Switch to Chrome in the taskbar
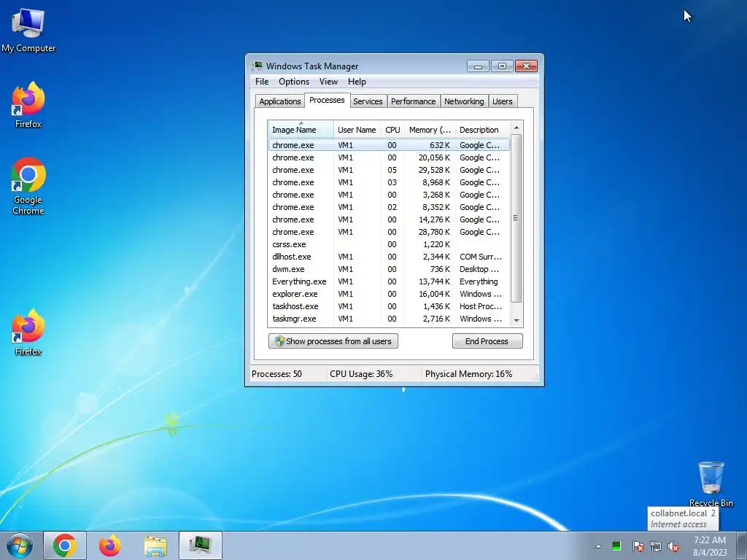The image size is (747, 560). click(65, 545)
